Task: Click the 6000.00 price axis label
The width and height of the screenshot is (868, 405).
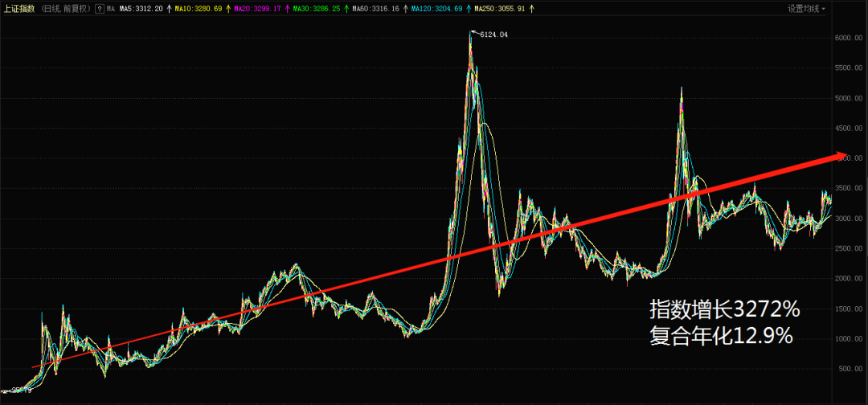Action: click(x=850, y=39)
